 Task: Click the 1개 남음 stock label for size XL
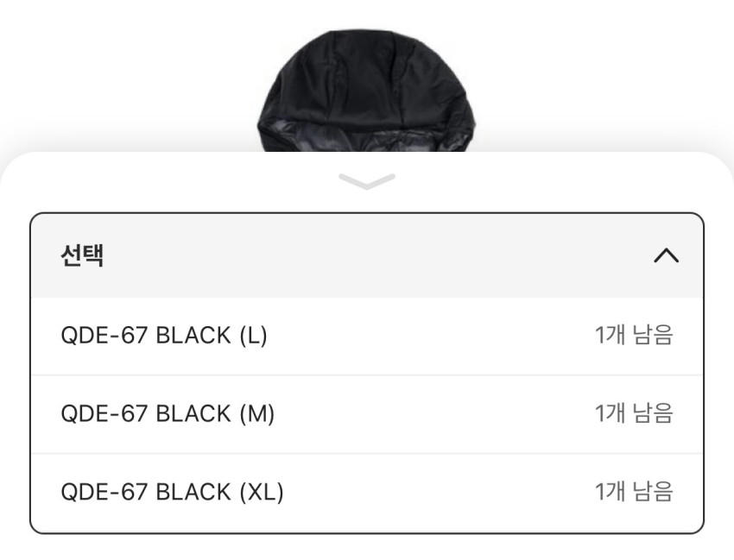633,493
